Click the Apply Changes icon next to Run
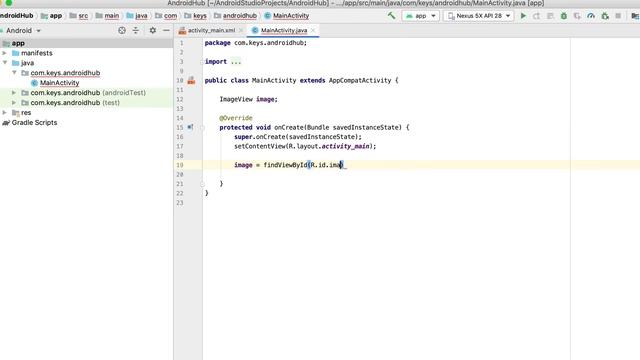This screenshot has width=640, height=360. pos(536,16)
